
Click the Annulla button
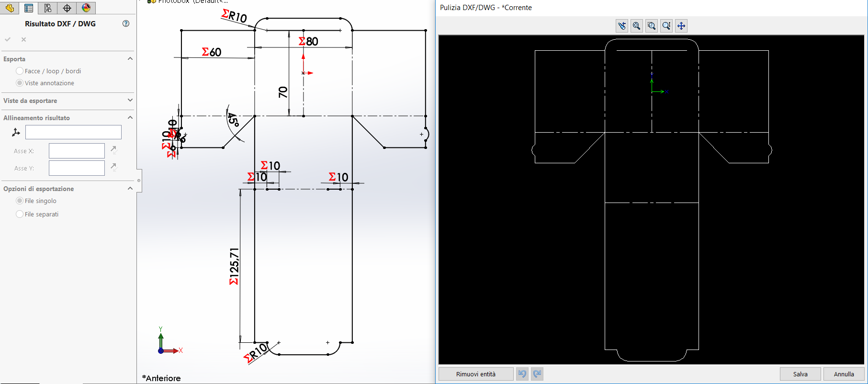(x=844, y=374)
